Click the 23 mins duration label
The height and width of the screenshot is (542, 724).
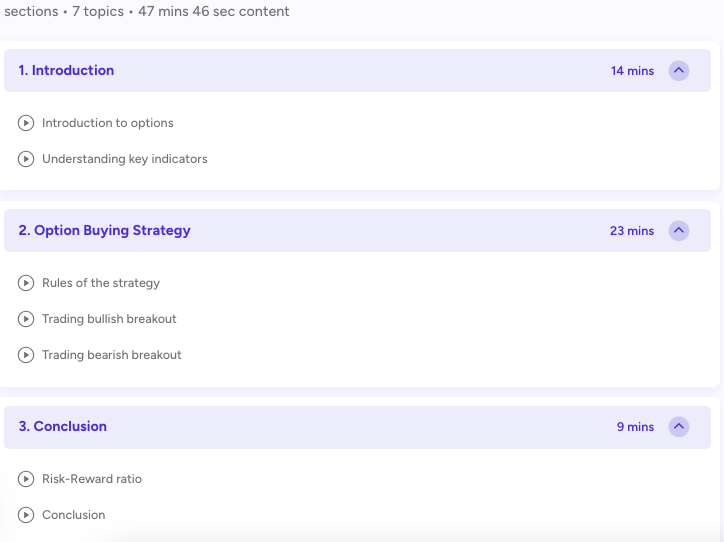(x=632, y=231)
